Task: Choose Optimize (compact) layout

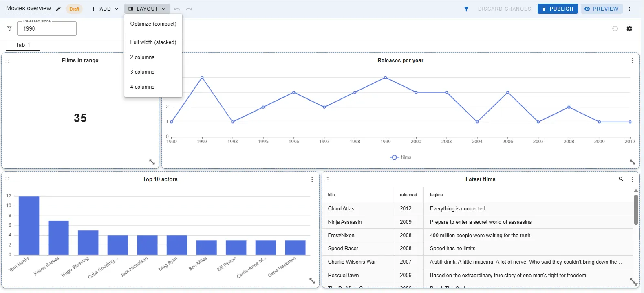Action: [153, 24]
